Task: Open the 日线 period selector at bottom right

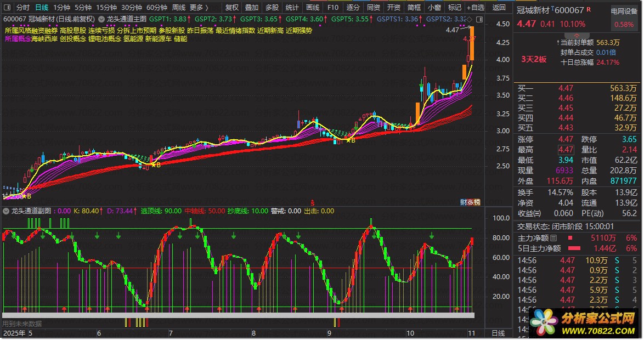Action: (498, 333)
